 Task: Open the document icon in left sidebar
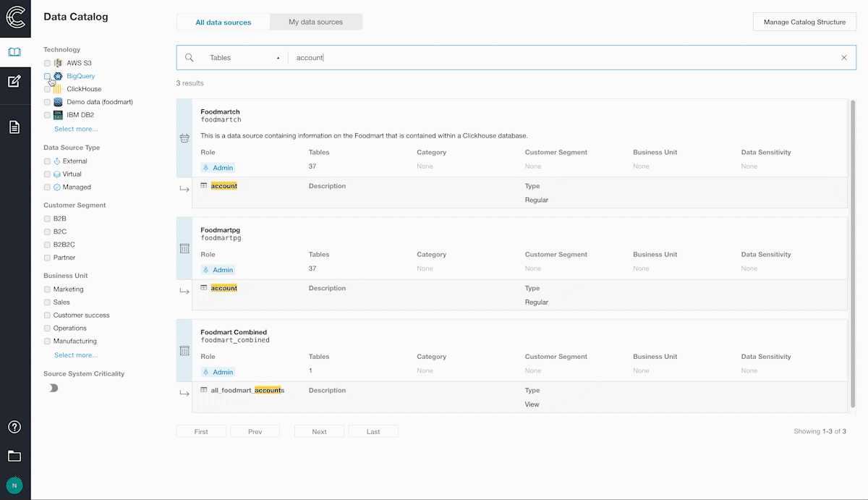(x=14, y=127)
